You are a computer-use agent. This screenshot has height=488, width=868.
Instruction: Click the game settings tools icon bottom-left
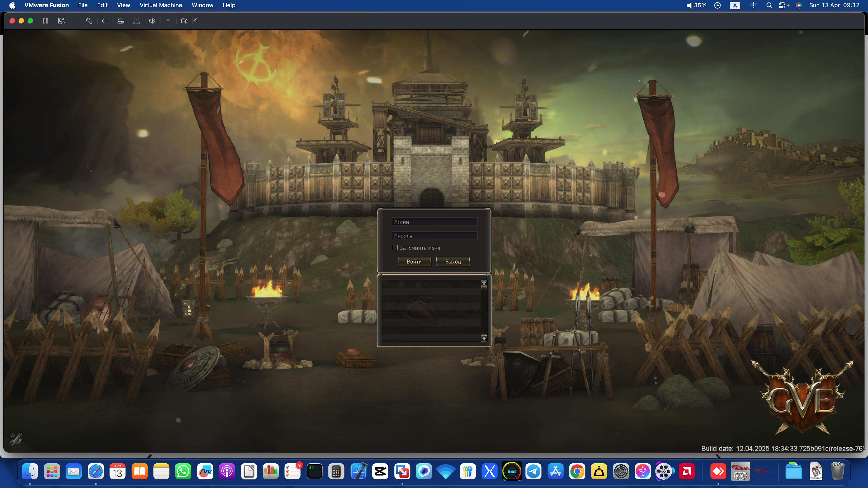(16, 439)
